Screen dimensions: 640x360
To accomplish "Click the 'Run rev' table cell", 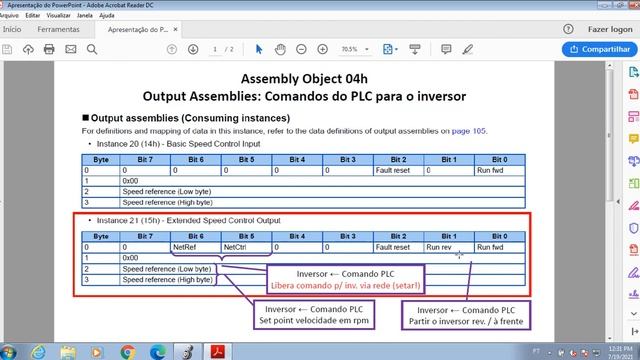I will (449, 247).
